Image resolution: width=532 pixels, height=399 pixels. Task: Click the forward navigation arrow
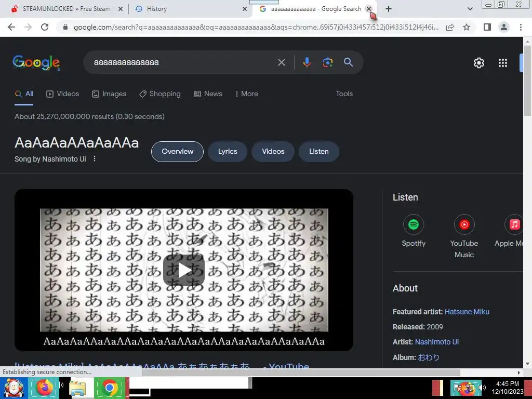[28, 27]
